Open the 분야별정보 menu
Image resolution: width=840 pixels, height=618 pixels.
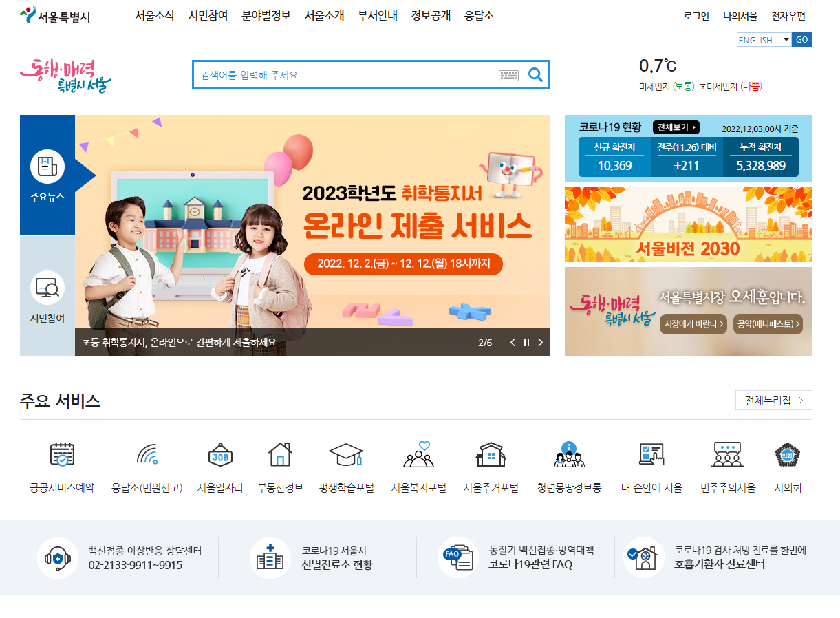click(x=266, y=16)
